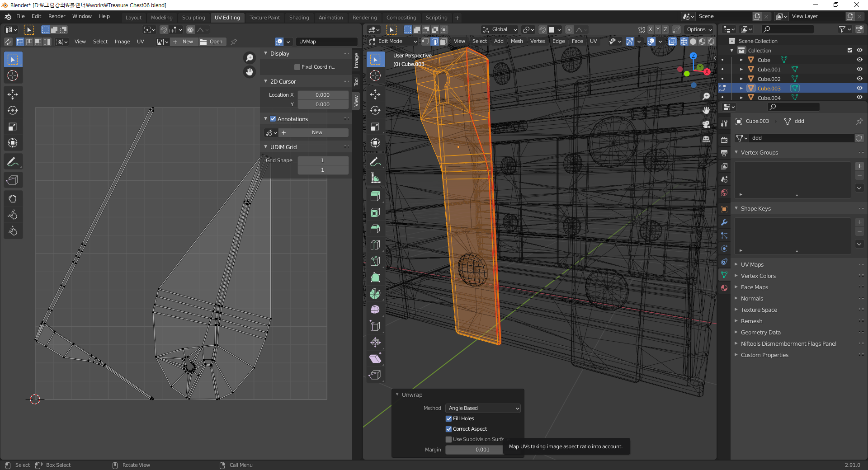Open the unwrap Method dropdown
This screenshot has height=470, width=868.
(483, 408)
